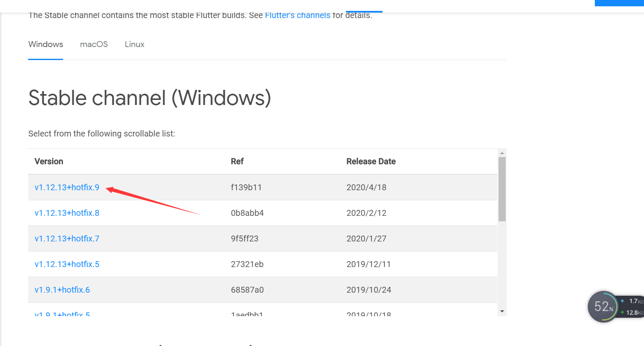This screenshot has height=346, width=644.
Task: Download version v1.12.13+hotfix.5
Action: coord(67,264)
